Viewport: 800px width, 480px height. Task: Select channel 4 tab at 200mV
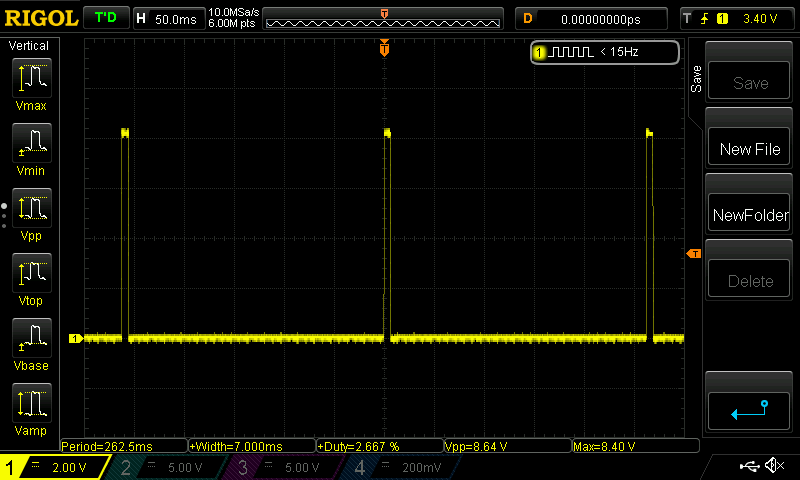[x=403, y=467]
